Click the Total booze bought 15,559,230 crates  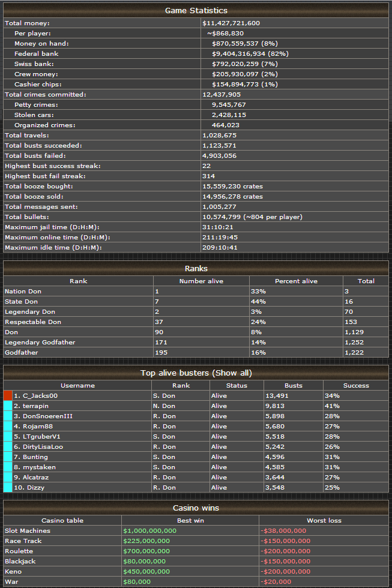click(x=232, y=186)
